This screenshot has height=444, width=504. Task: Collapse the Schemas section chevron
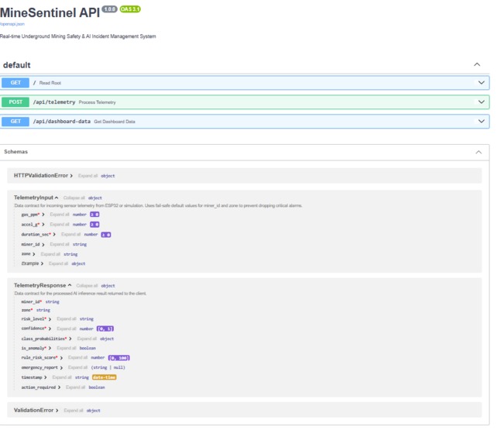point(478,152)
